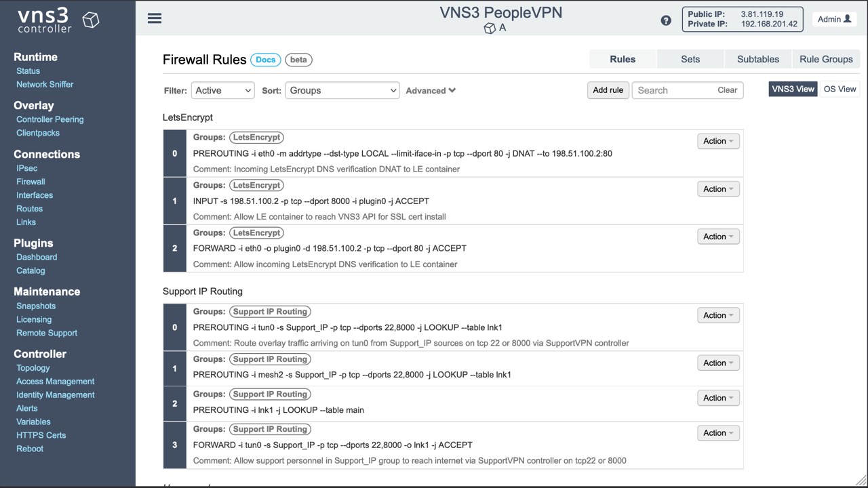
Task: Click the help question mark icon
Action: tap(666, 20)
